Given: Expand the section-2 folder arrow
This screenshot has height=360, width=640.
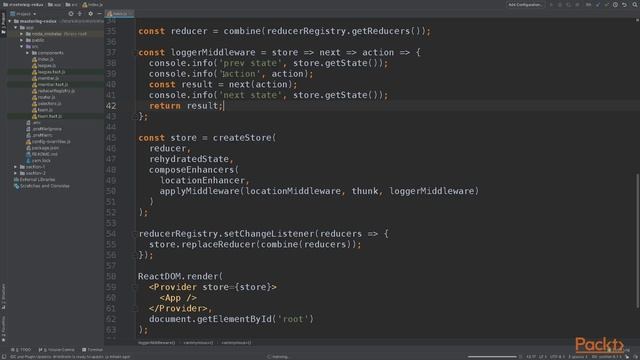Looking at the screenshot, I should 16,173.
